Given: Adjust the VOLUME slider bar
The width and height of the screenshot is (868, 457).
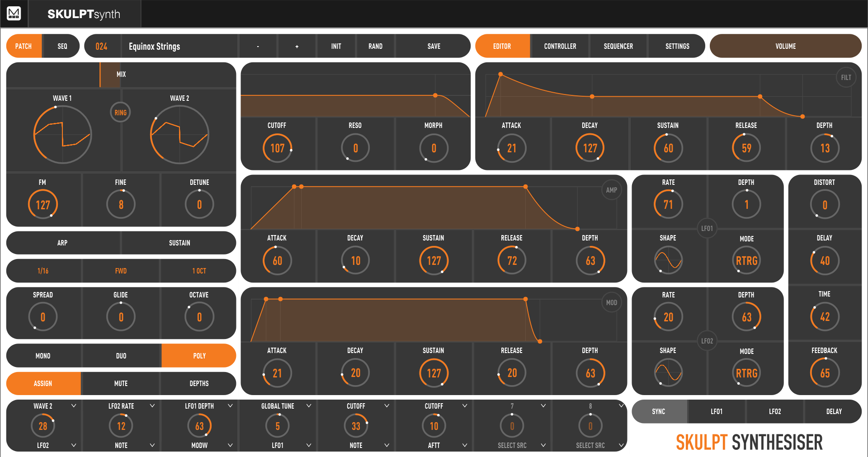Looking at the screenshot, I should point(786,46).
